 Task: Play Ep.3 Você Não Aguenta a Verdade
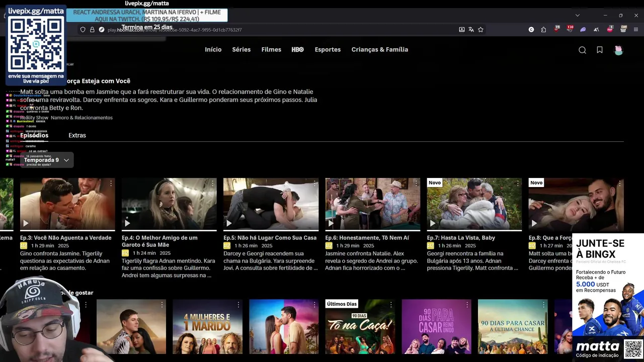pos(26,223)
